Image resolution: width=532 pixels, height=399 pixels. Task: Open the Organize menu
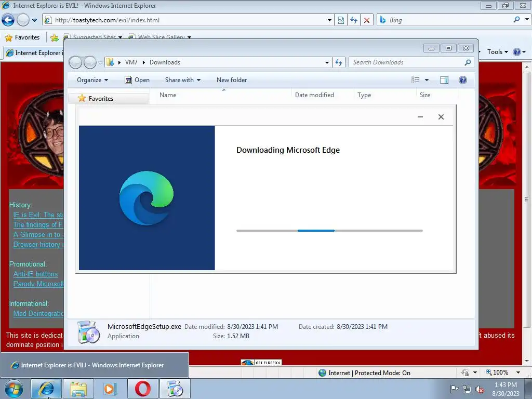click(x=92, y=80)
